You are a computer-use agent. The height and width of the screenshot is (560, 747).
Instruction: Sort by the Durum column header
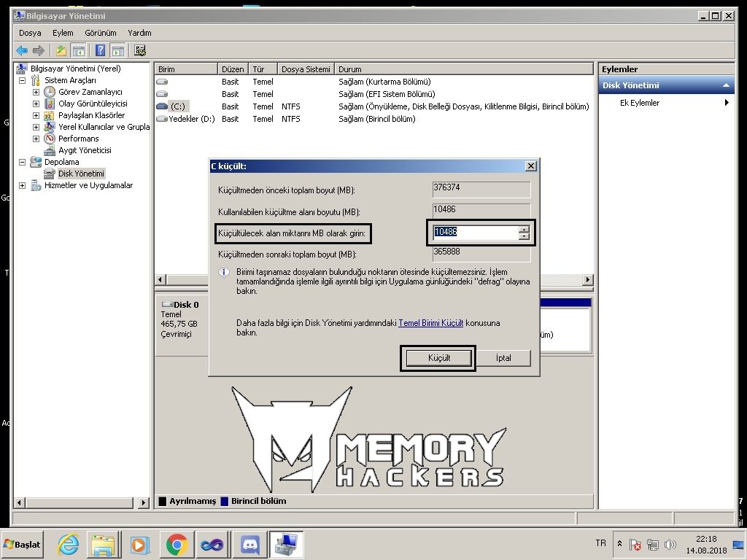[463, 69]
